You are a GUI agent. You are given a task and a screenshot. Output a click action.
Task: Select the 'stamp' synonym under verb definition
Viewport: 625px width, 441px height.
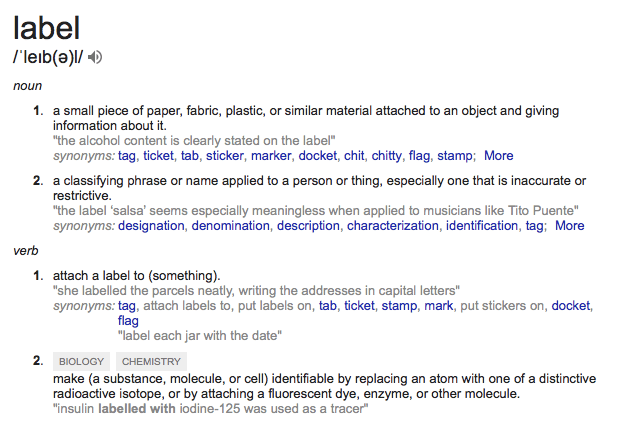(x=399, y=305)
